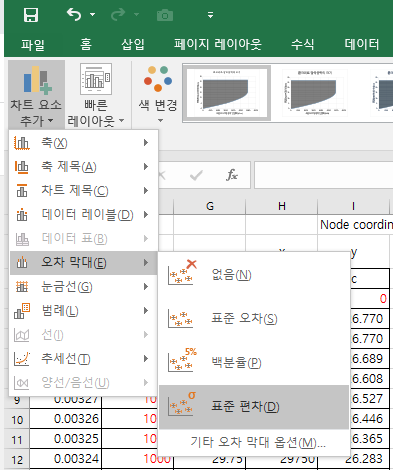Choose 표준 오차(S) error bars

(x=254, y=319)
